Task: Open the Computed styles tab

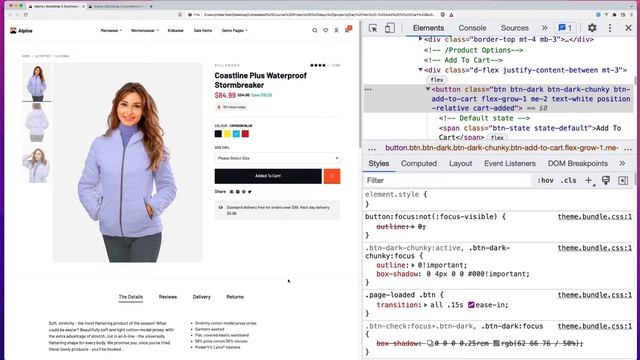Action: 419,163
